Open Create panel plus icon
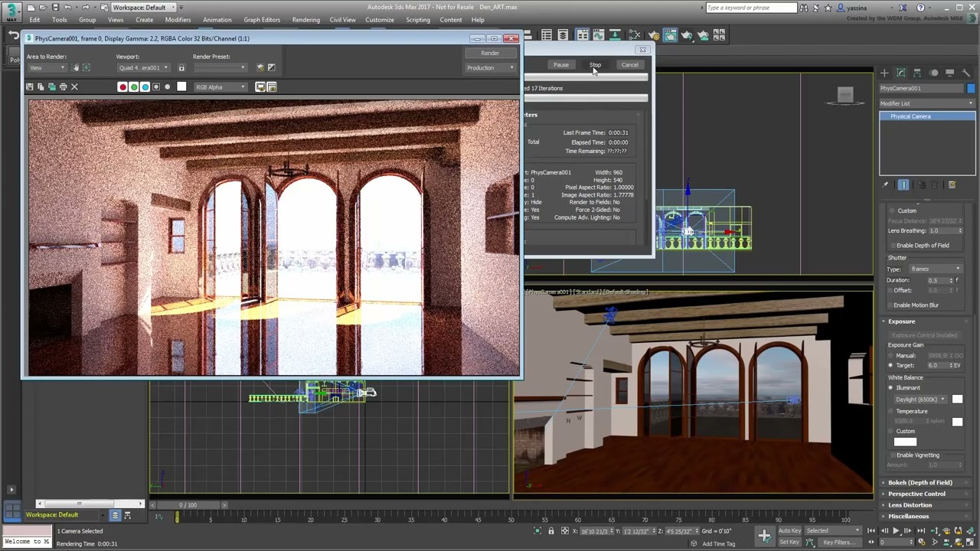This screenshot has height=551, width=980. (x=884, y=73)
